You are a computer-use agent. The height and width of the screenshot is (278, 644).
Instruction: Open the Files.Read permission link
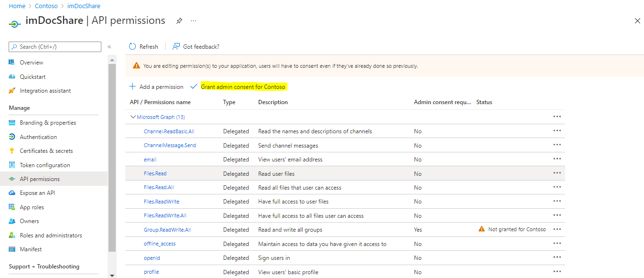click(x=155, y=173)
